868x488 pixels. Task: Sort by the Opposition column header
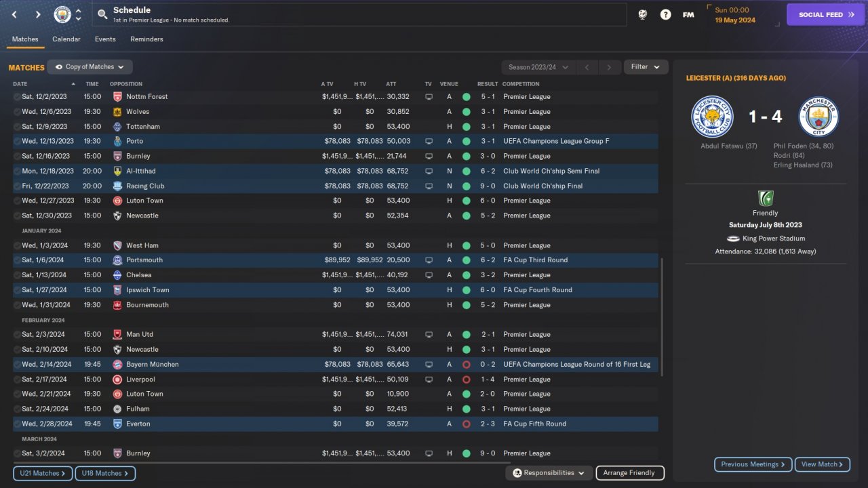coord(126,84)
